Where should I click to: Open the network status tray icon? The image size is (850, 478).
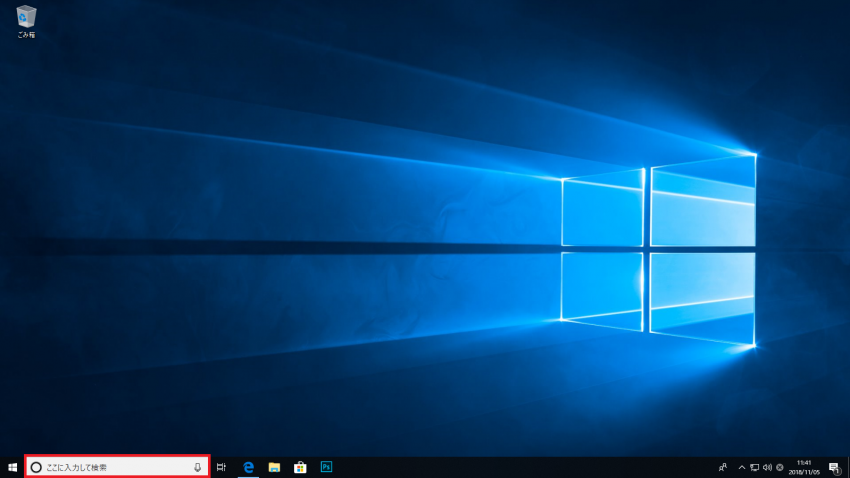point(755,467)
